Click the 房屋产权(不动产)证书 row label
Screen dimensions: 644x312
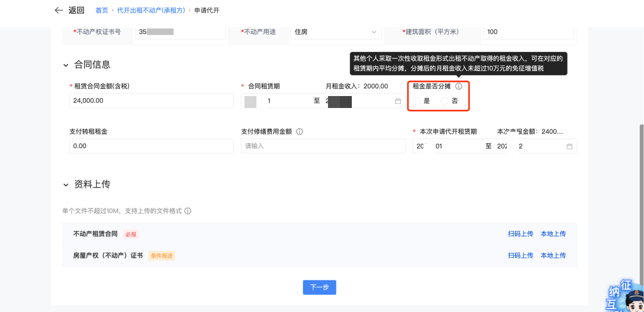coord(108,255)
